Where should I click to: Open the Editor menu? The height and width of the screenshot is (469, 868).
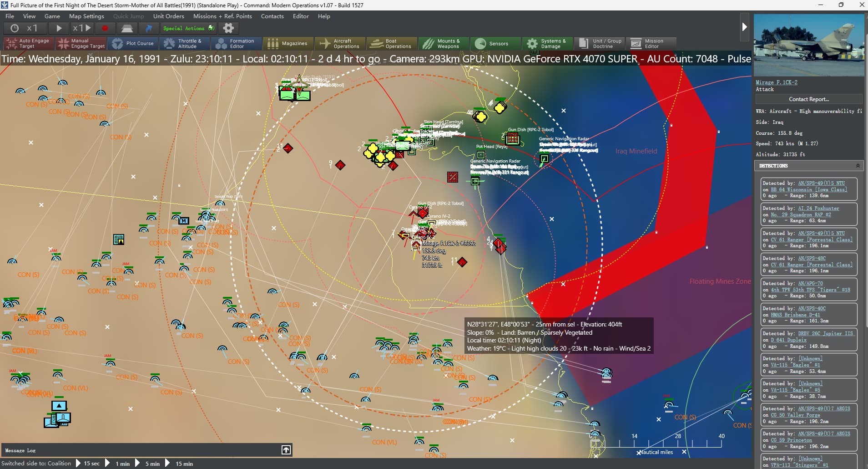coord(301,16)
